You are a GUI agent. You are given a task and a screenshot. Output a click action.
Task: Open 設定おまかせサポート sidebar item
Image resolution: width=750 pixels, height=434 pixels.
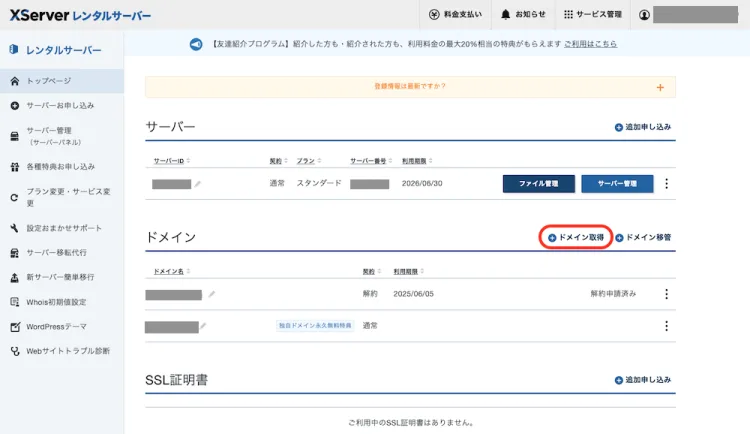point(62,228)
